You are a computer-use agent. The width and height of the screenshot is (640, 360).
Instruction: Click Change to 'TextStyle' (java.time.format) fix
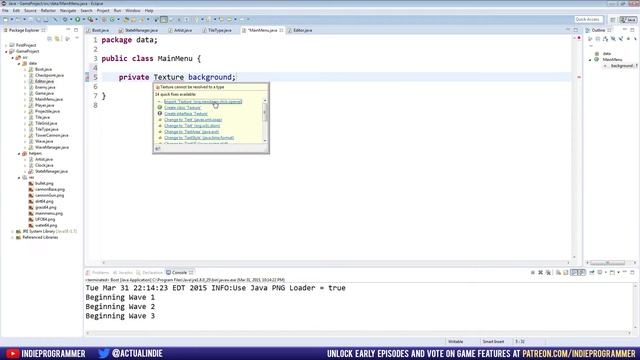point(199,138)
